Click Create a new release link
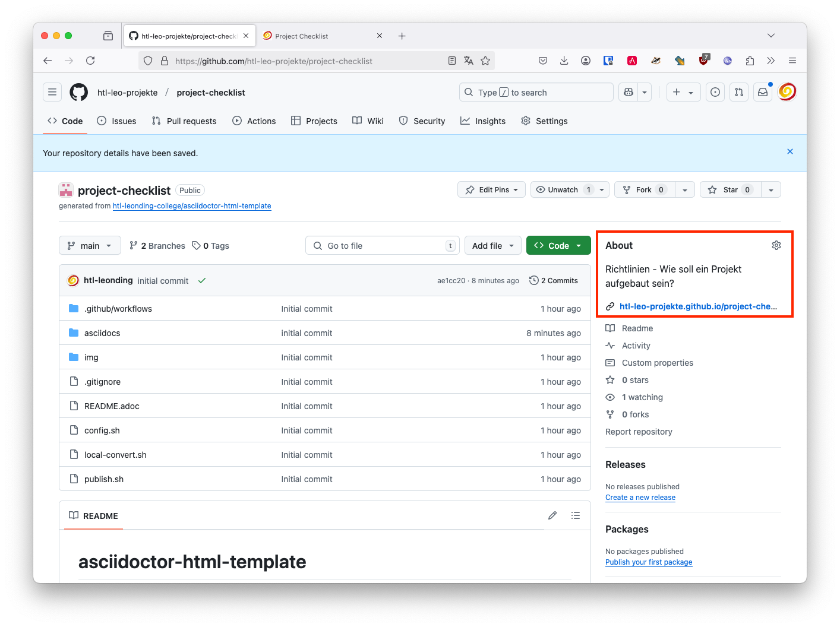The image size is (840, 627). pyautogui.click(x=640, y=498)
